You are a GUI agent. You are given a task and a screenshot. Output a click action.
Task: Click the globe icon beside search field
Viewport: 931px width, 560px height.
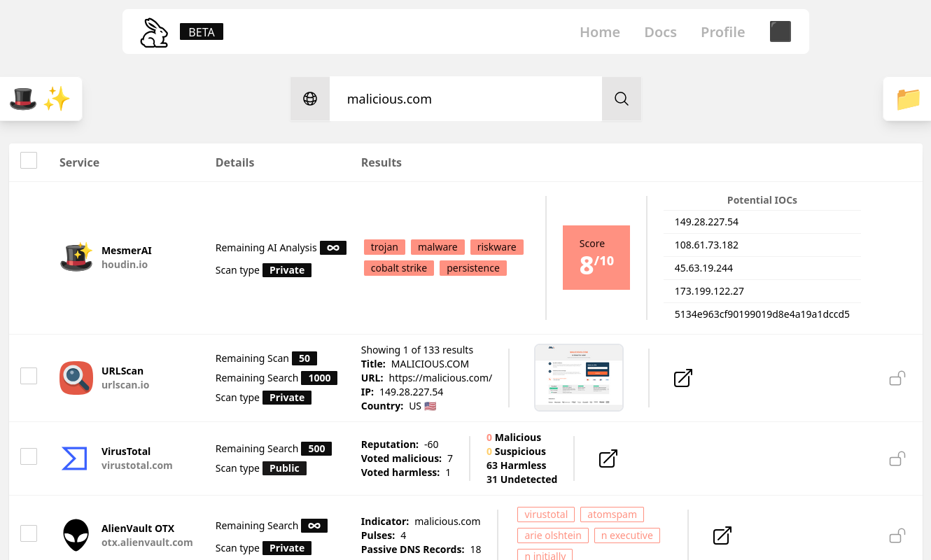[x=310, y=99]
